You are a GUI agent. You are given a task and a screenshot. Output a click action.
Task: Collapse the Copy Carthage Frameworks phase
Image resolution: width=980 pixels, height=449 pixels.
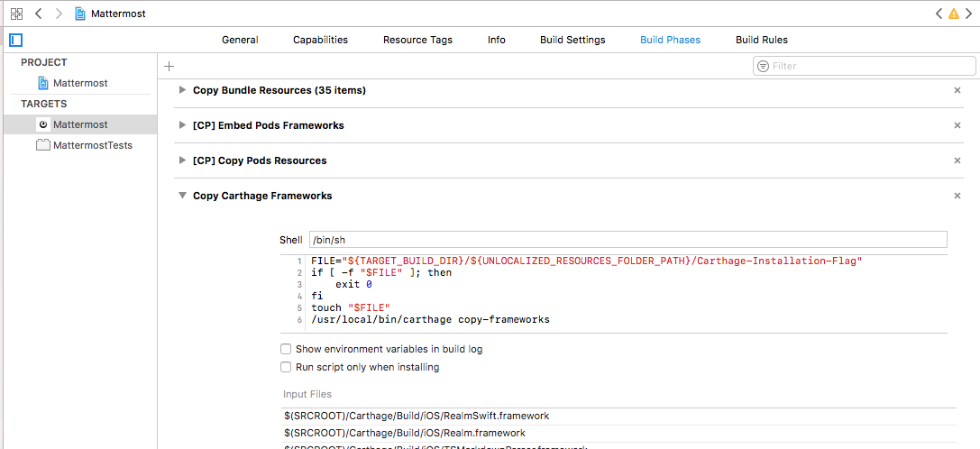(183, 196)
